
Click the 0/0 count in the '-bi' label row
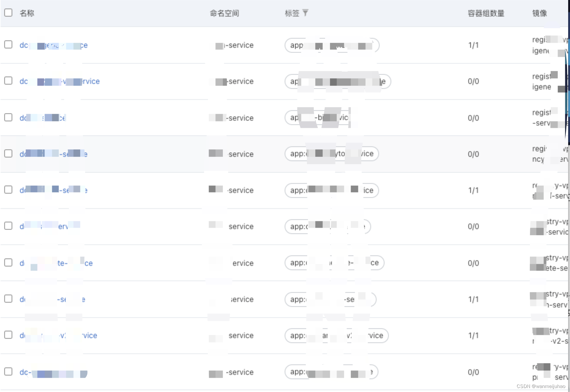[x=473, y=118]
